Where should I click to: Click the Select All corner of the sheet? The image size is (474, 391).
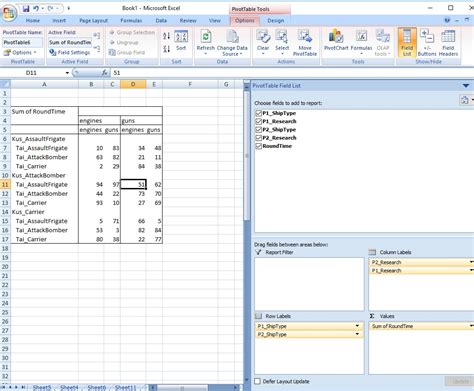click(5, 84)
